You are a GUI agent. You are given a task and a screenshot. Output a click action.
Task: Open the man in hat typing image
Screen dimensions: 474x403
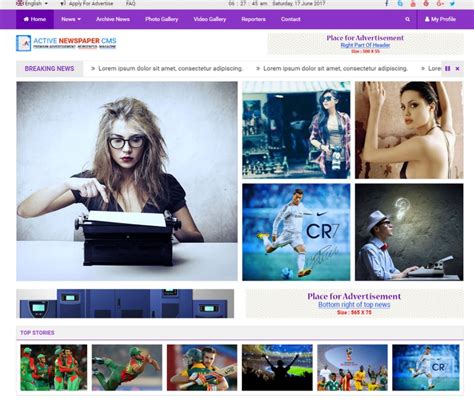tap(409, 232)
